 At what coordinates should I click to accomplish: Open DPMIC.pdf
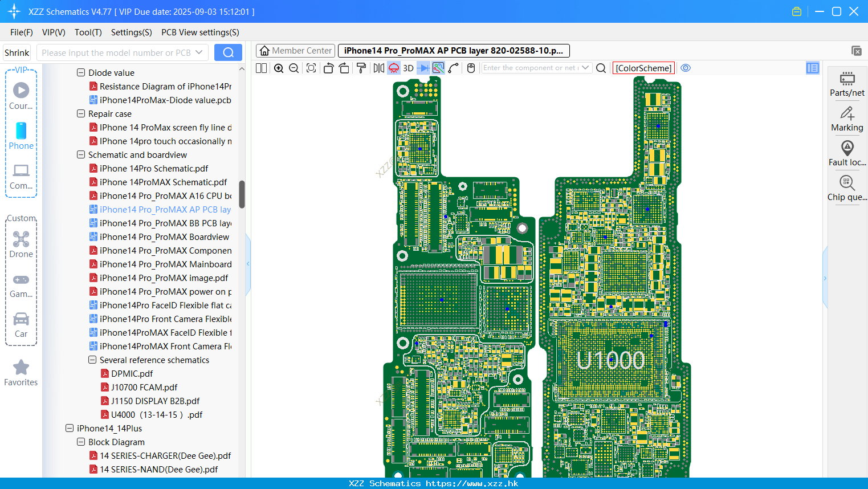pyautogui.click(x=132, y=373)
